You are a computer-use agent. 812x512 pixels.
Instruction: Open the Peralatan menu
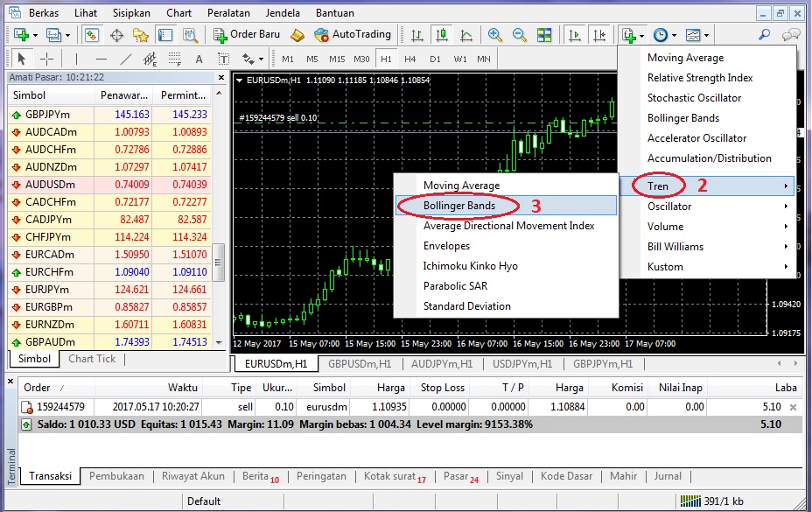click(228, 13)
